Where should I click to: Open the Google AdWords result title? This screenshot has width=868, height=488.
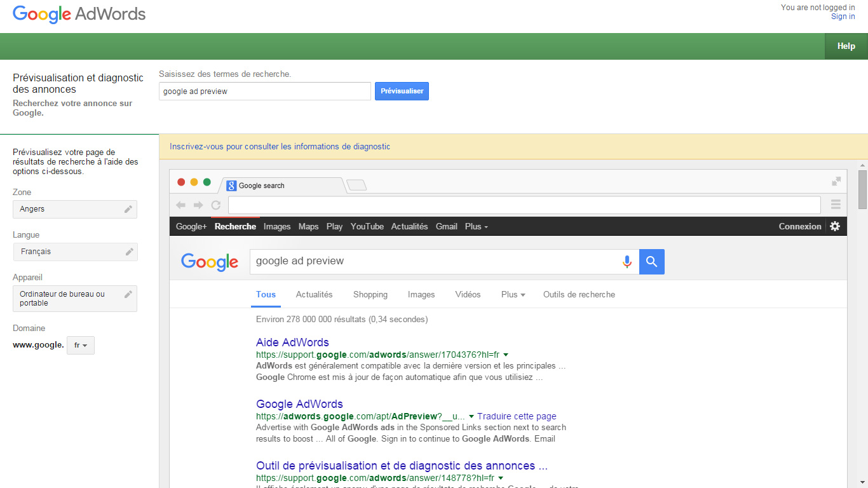pyautogui.click(x=299, y=404)
